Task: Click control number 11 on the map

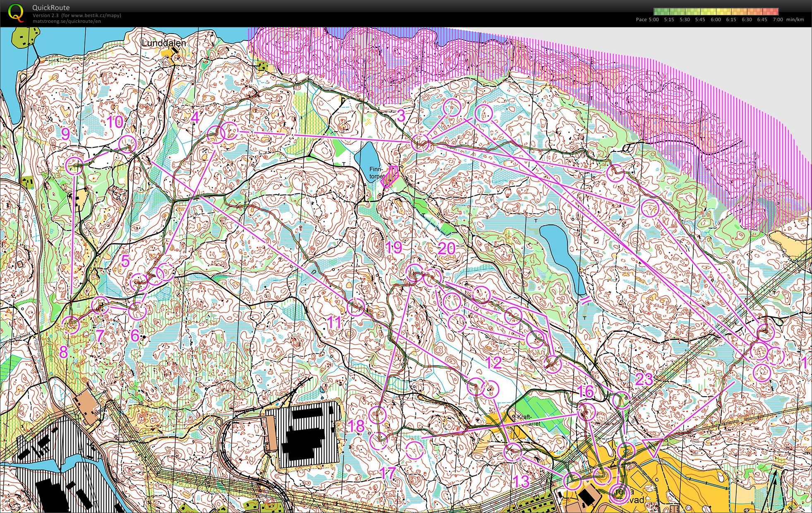Action: [x=334, y=322]
